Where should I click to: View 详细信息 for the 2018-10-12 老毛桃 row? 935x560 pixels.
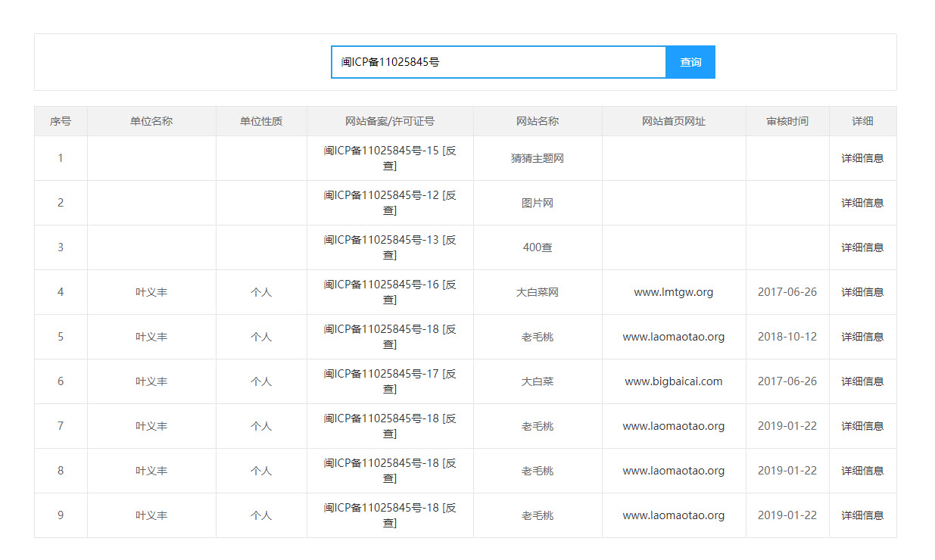point(862,337)
